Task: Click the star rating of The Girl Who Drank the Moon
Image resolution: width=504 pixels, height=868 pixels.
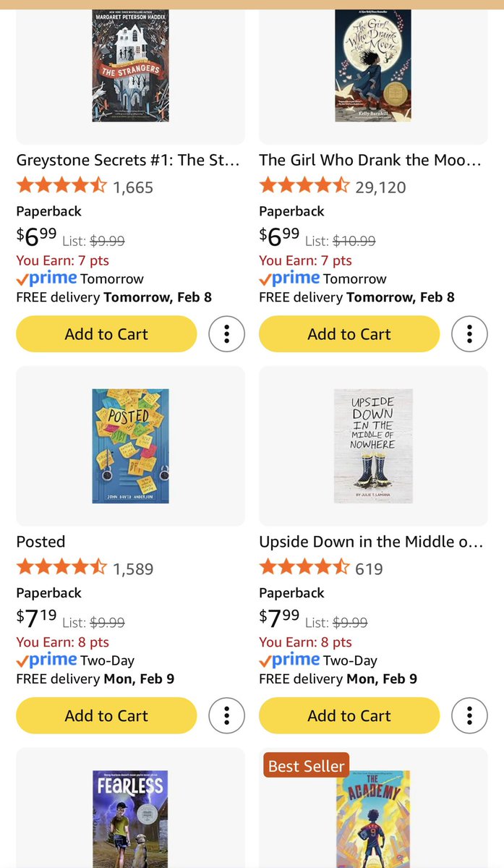Action: coord(304,187)
